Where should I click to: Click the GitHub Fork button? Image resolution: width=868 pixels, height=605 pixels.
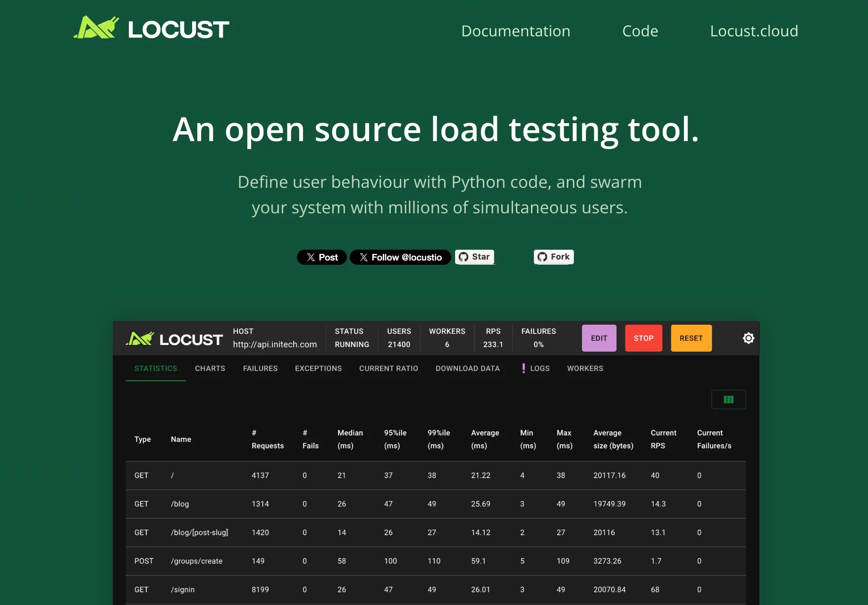tap(554, 257)
